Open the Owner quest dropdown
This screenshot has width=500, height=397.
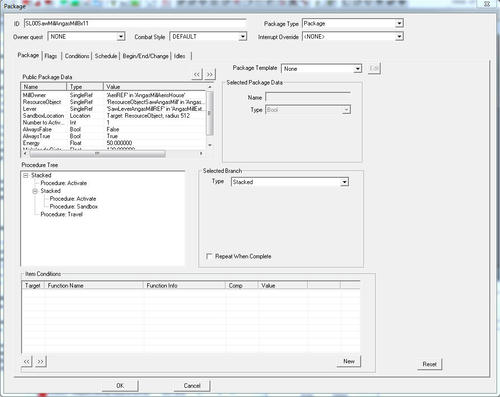click(121, 36)
